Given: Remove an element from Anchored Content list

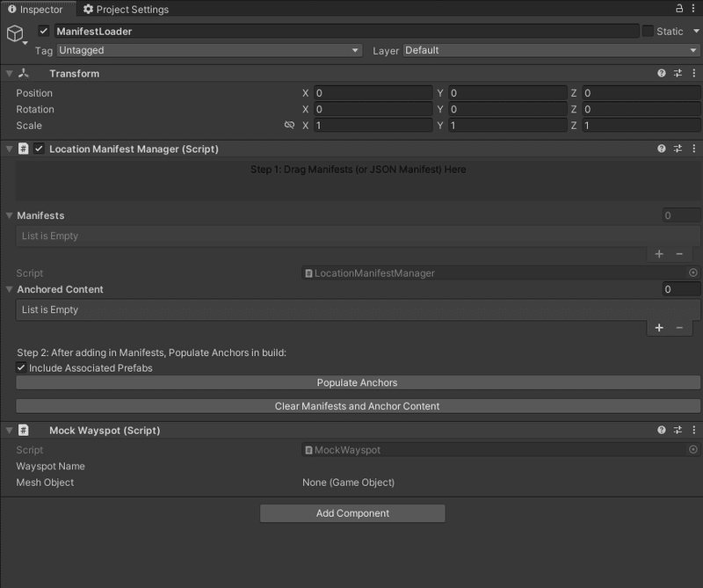Looking at the screenshot, I should click(679, 328).
